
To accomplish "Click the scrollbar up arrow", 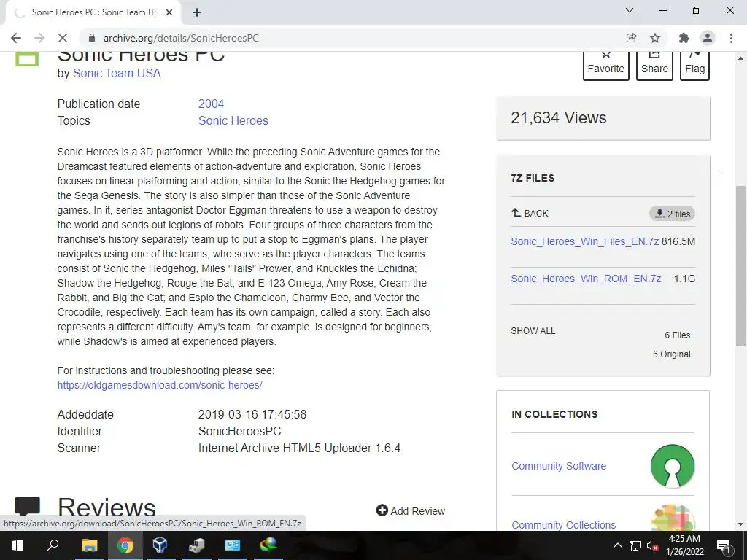I will tap(740, 58).
